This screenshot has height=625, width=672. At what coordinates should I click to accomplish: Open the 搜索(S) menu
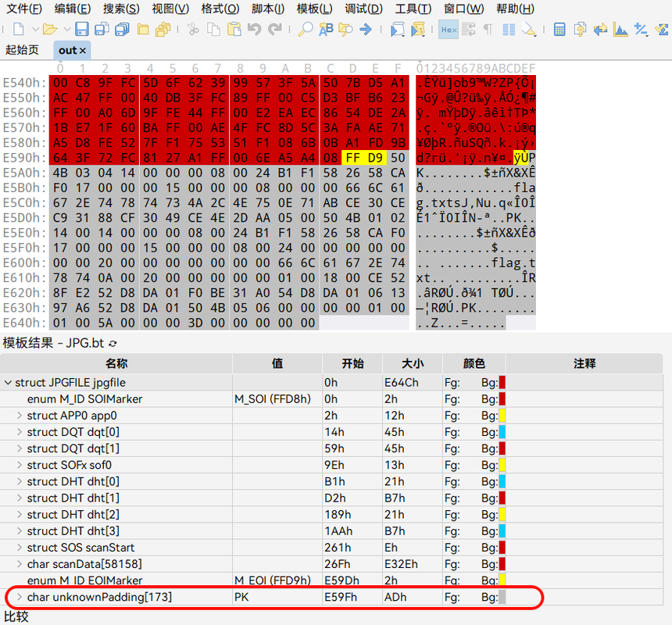(121, 8)
